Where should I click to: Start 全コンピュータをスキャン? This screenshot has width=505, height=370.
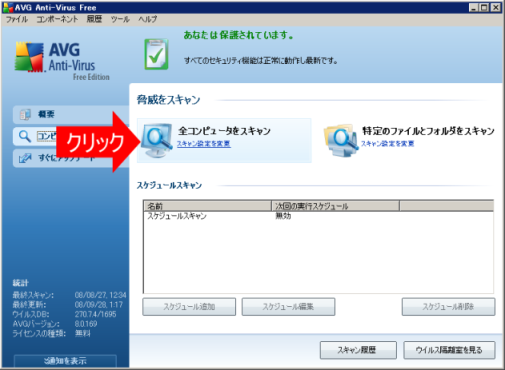[x=224, y=131]
